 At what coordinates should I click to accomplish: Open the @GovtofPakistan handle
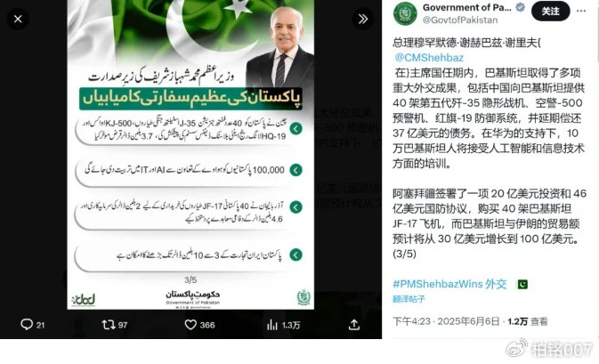pyautogui.click(x=460, y=20)
